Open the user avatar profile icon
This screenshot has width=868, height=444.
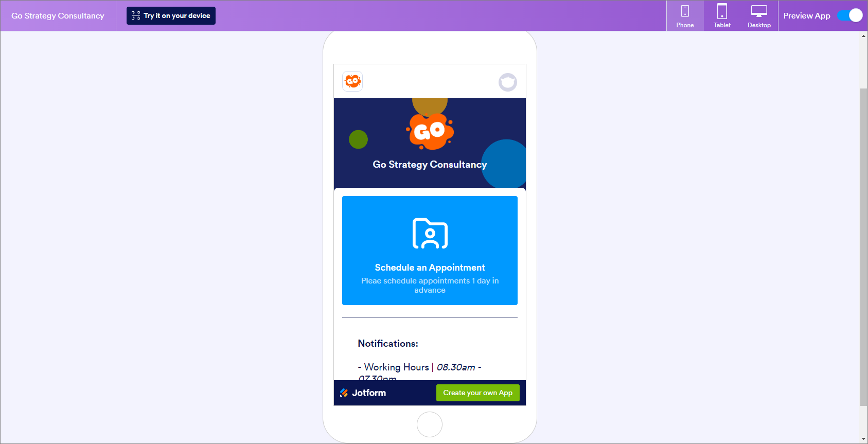(x=508, y=82)
